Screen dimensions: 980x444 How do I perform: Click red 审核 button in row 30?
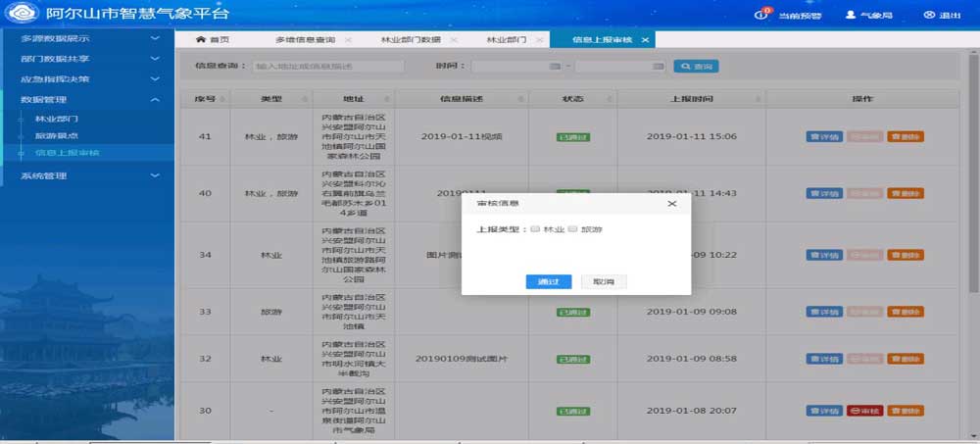[x=865, y=411]
